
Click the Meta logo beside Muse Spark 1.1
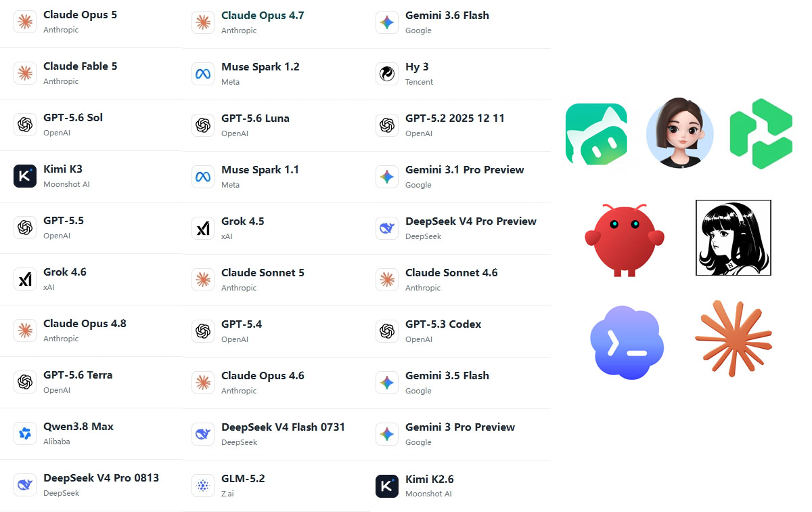coord(203,176)
